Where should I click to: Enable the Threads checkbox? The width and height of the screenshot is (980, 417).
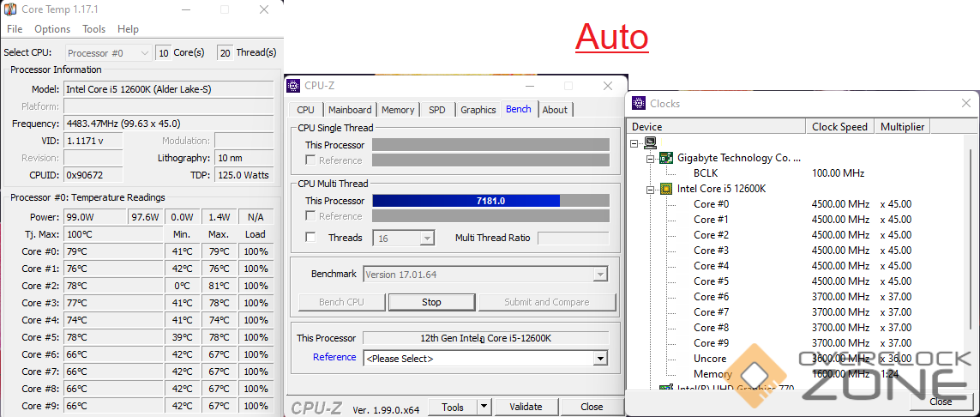310,238
